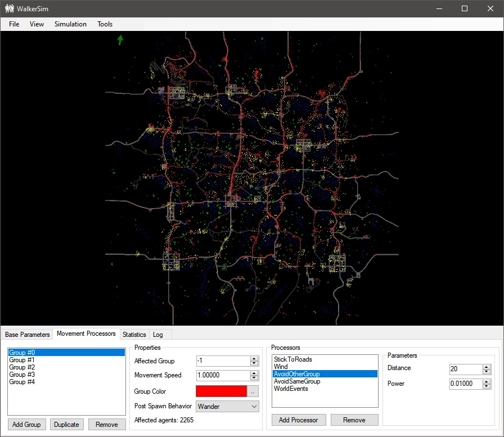Open the Simulation menu
This screenshot has width=504, height=437.
70,24
